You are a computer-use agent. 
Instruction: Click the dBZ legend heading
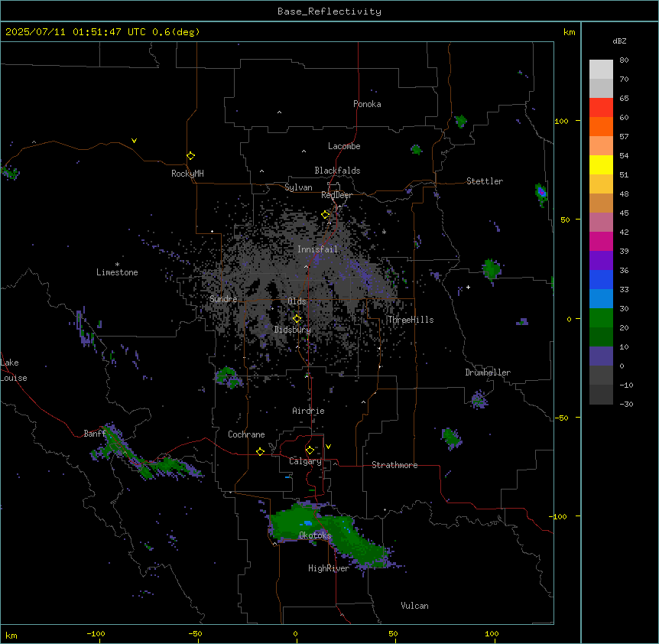(619, 41)
